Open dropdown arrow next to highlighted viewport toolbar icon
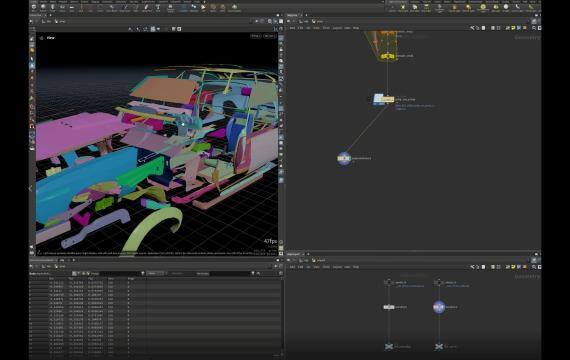The height and width of the screenshot is (360, 570). pyautogui.click(x=158, y=29)
